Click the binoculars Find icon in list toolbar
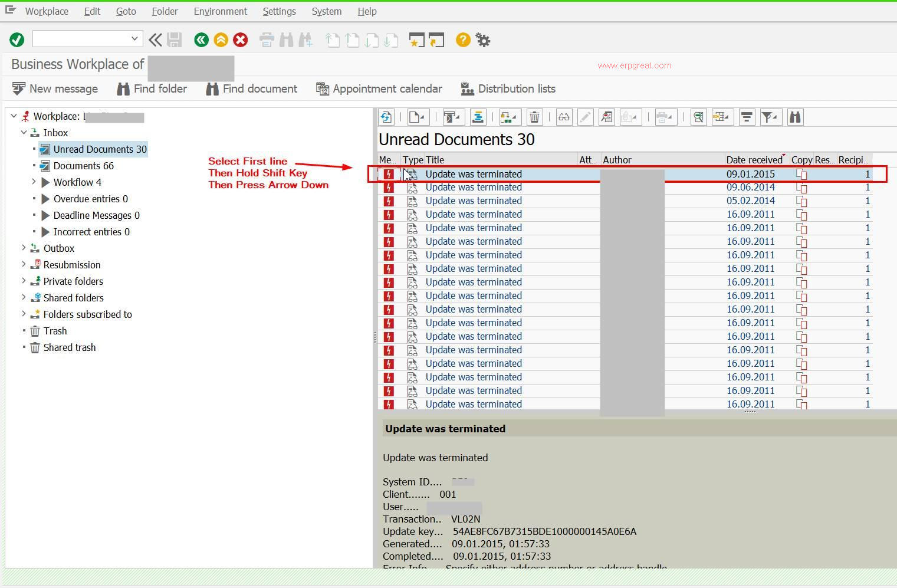897x588 pixels. [795, 117]
